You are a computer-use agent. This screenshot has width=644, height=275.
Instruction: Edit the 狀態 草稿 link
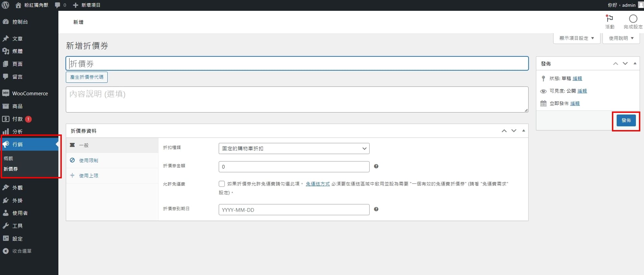[577, 78]
